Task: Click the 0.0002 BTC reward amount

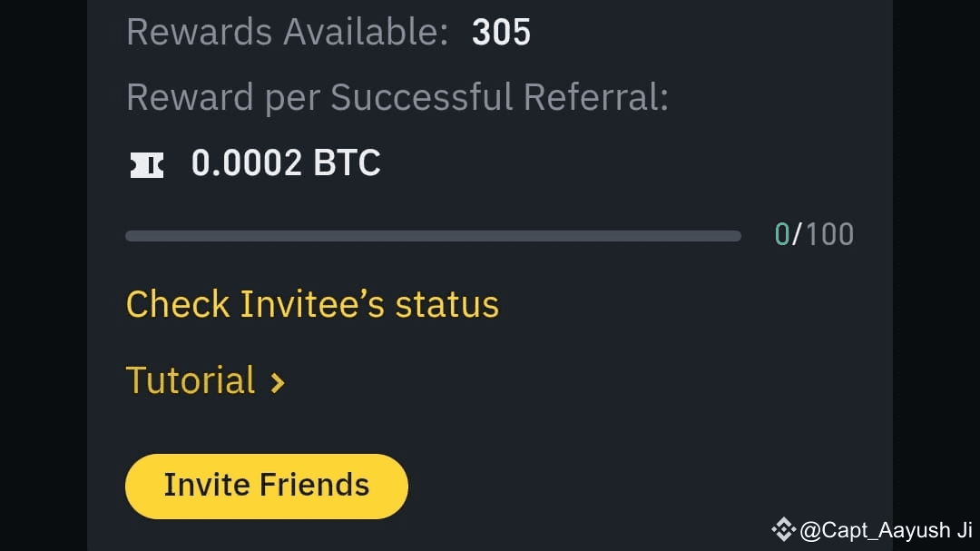Action: [x=286, y=163]
